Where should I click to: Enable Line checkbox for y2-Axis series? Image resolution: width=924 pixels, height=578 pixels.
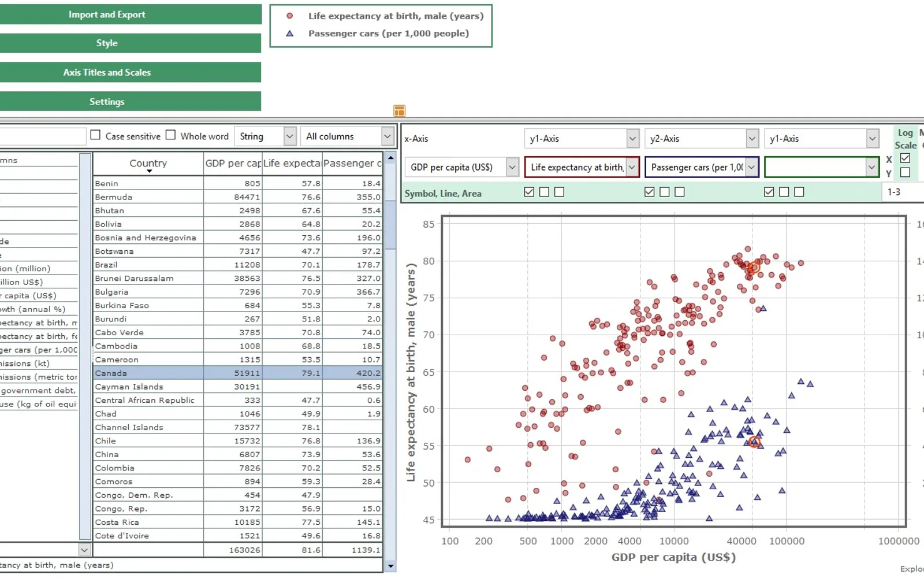[665, 192]
